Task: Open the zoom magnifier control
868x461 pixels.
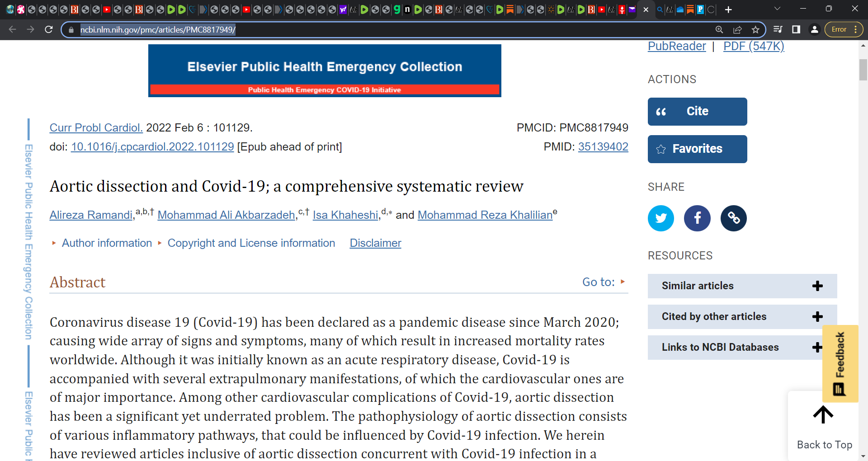Action: coord(719,30)
